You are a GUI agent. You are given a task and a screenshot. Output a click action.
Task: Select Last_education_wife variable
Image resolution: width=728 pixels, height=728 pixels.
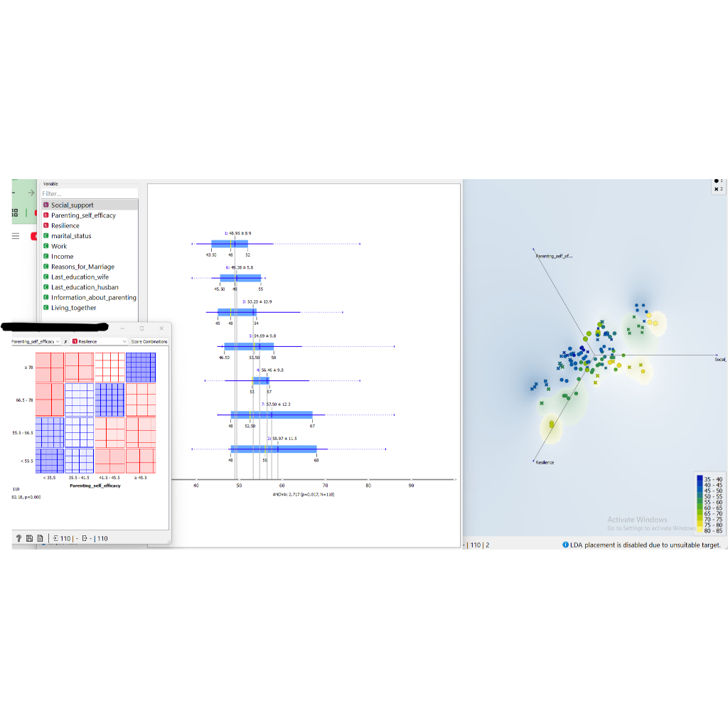pyautogui.click(x=90, y=277)
